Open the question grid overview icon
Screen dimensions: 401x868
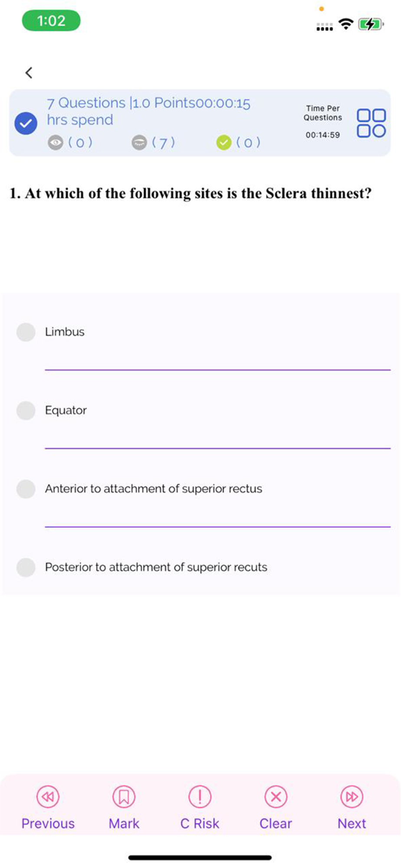point(371,123)
